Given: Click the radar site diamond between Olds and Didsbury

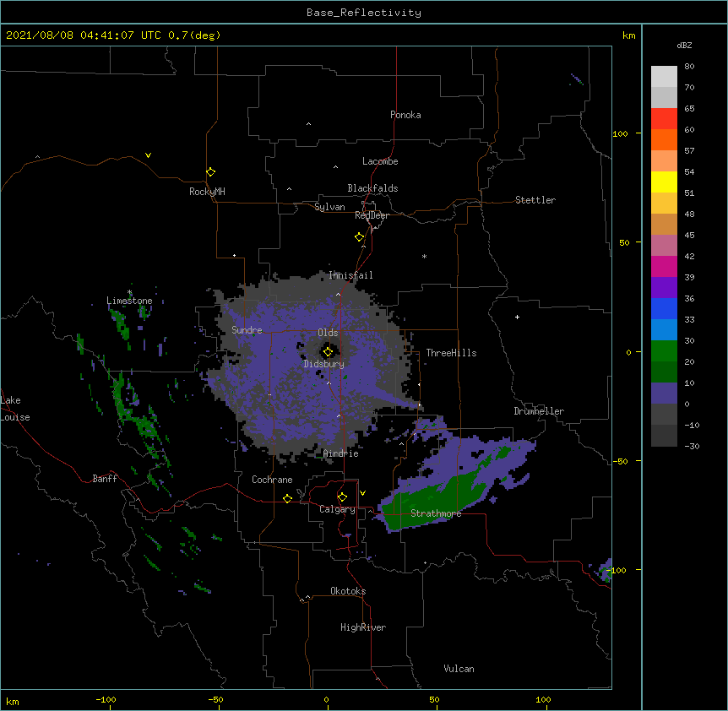Looking at the screenshot, I should coord(328,352).
